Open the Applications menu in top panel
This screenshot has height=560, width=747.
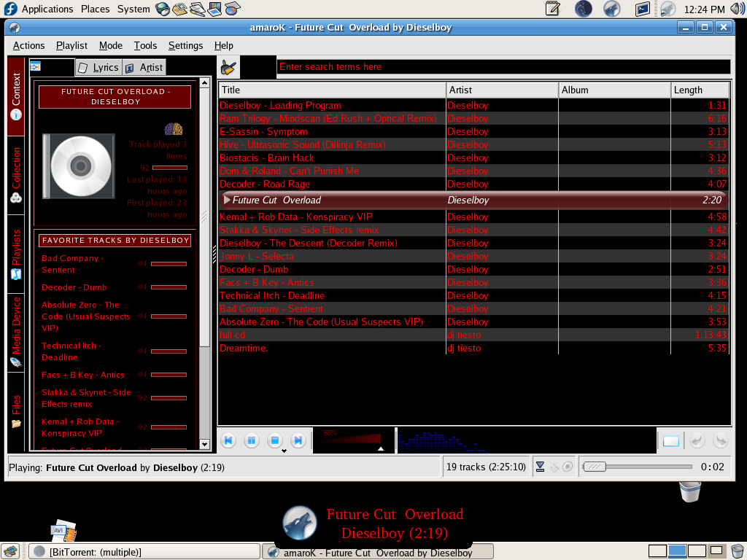tap(47, 9)
